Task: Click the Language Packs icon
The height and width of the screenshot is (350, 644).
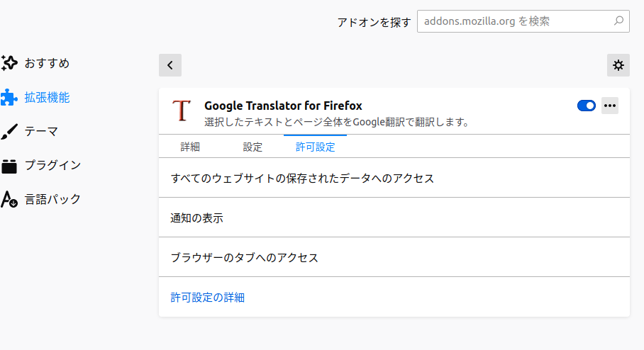Action: [x=9, y=199]
